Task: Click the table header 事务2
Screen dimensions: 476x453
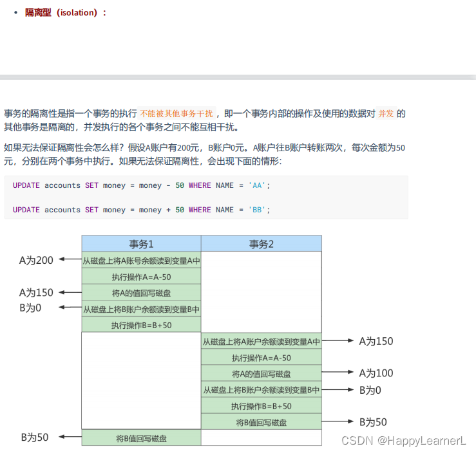Action: (x=262, y=244)
